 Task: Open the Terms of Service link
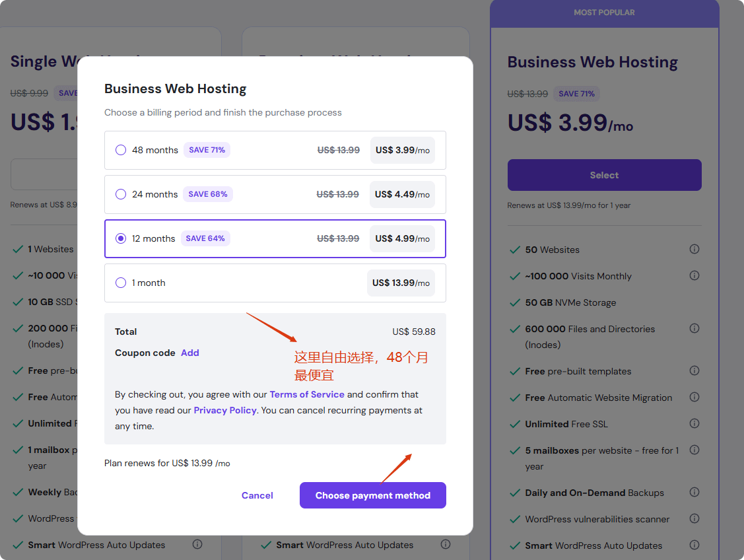point(307,394)
